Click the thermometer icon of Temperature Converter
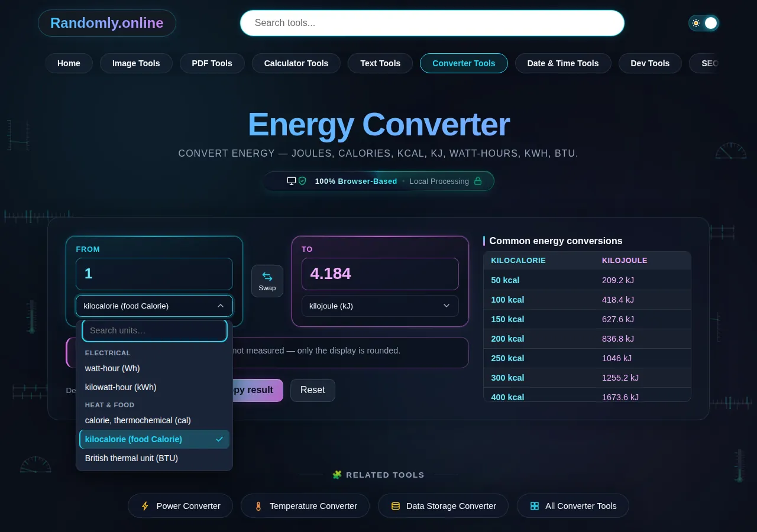Viewport: 757px width, 532px height. 258,506
